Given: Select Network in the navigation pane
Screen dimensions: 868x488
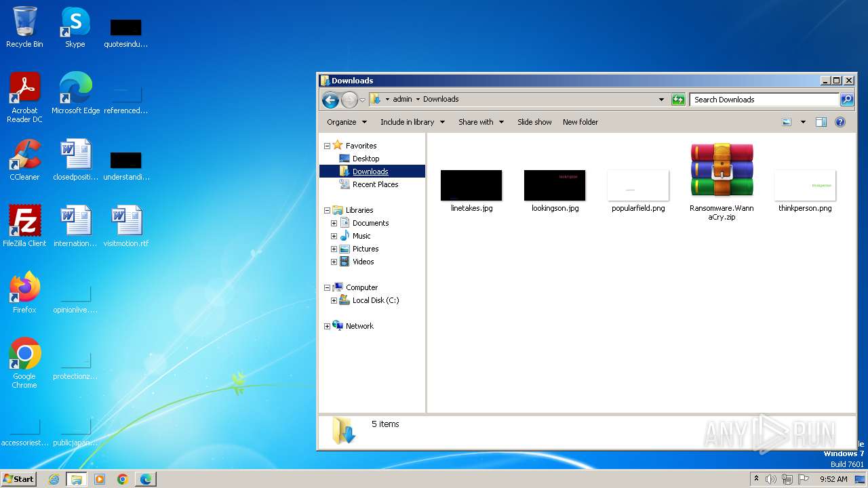Looking at the screenshot, I should [359, 326].
